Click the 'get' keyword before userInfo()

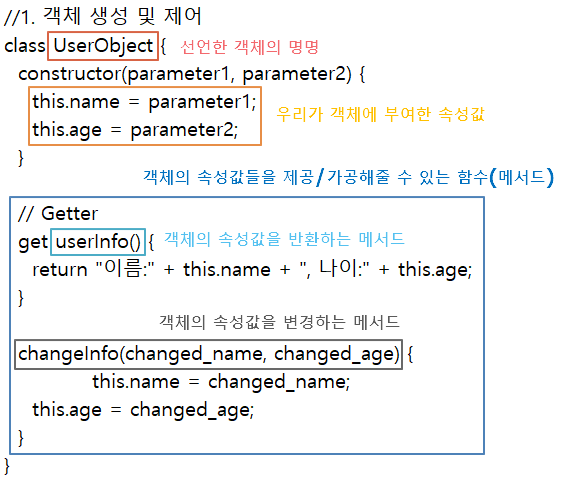tap(33, 242)
